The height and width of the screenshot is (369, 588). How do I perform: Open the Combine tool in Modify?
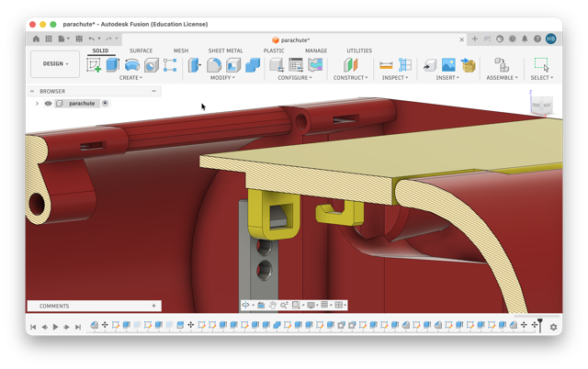pos(253,65)
